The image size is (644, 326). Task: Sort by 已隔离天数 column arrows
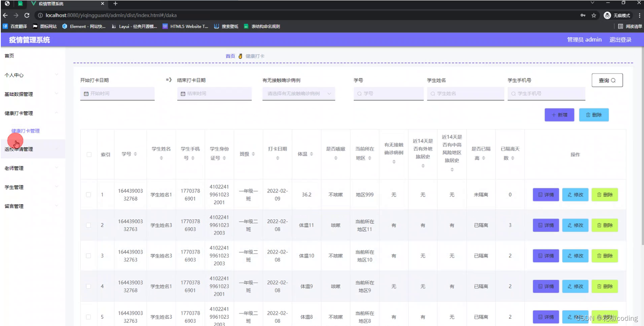(x=513, y=158)
